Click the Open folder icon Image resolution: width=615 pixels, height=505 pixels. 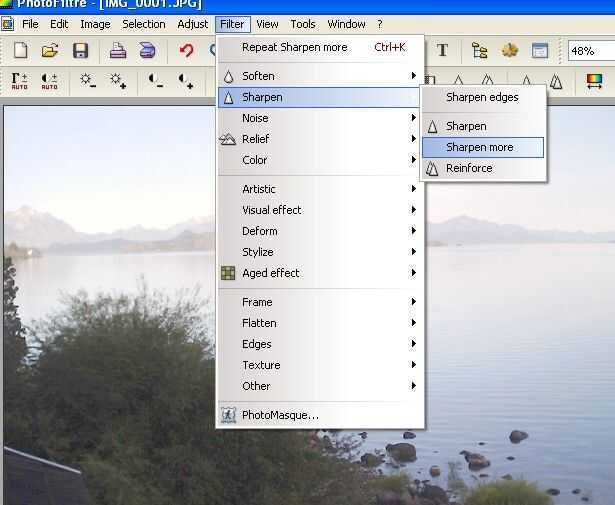50,51
